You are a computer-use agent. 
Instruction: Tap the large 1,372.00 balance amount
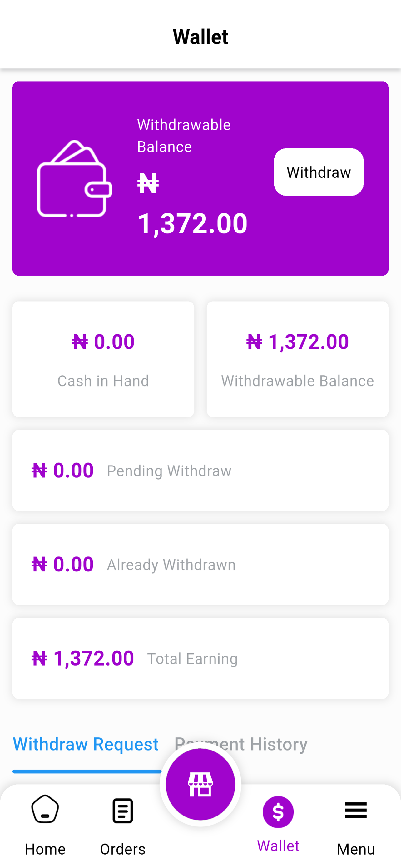[x=192, y=223]
